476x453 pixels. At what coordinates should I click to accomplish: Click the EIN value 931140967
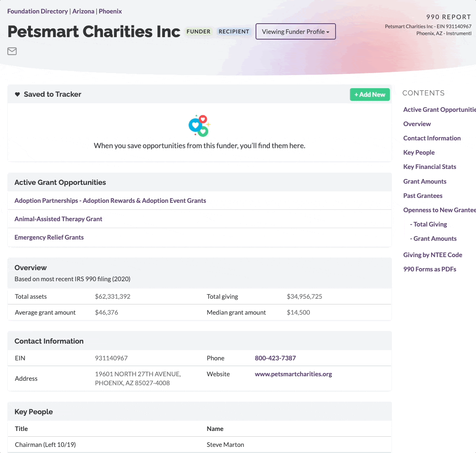(x=111, y=358)
